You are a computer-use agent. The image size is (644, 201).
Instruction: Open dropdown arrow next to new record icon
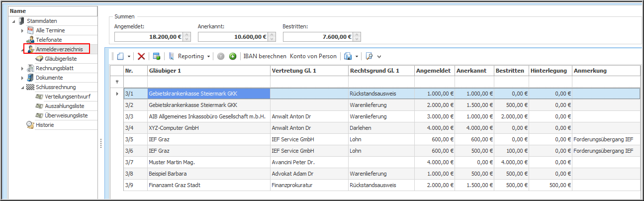tap(129, 56)
